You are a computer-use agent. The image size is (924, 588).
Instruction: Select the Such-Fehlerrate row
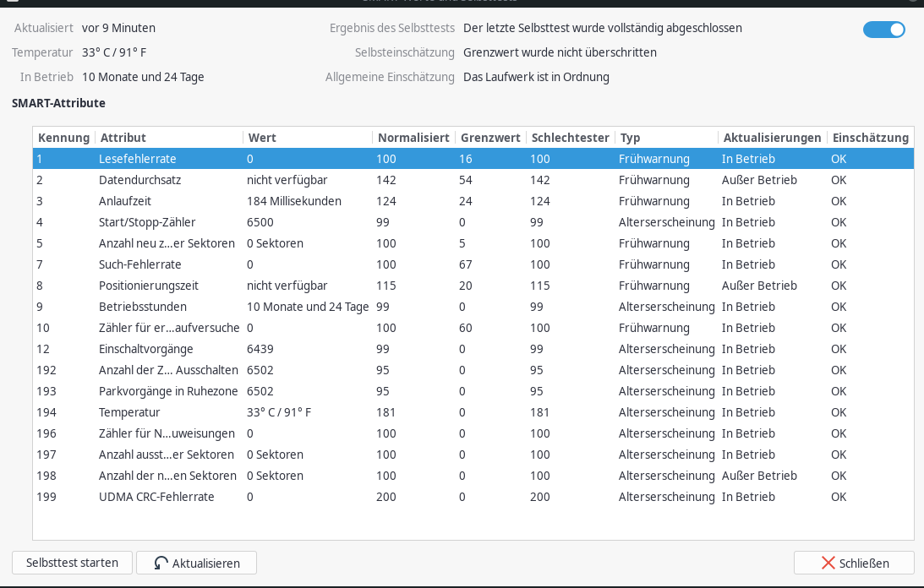tap(473, 264)
